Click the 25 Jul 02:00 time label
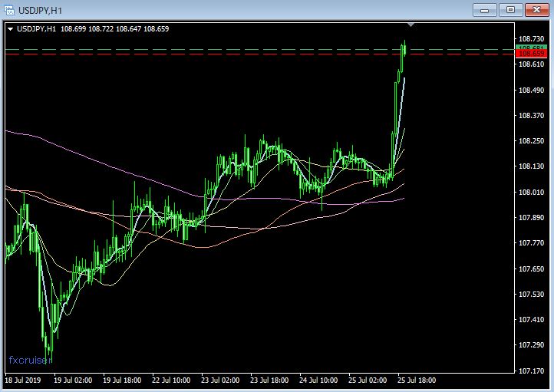This screenshot has height=392, width=554. tap(368, 380)
